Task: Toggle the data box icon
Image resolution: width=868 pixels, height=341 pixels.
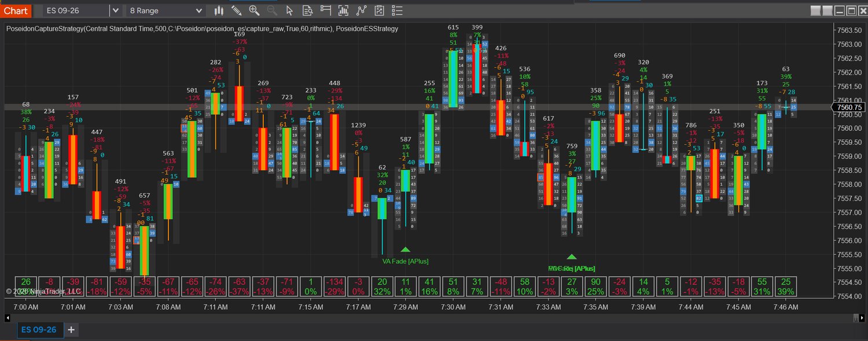Action: (308, 10)
